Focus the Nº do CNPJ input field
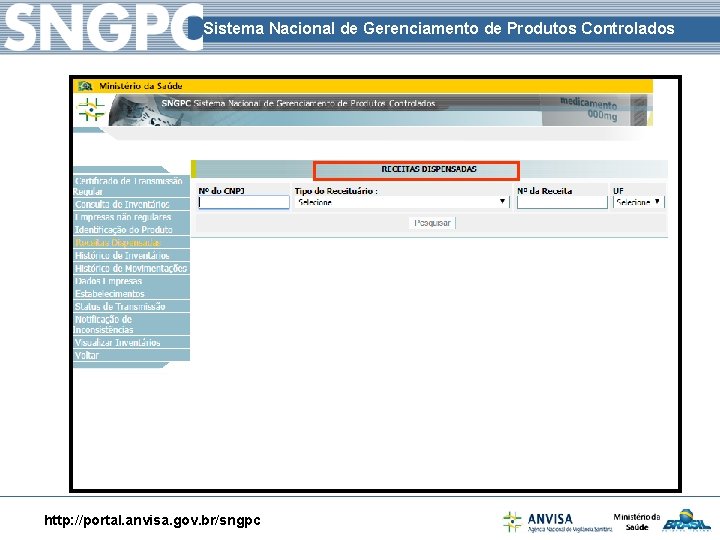The height and width of the screenshot is (540, 720). (x=244, y=202)
